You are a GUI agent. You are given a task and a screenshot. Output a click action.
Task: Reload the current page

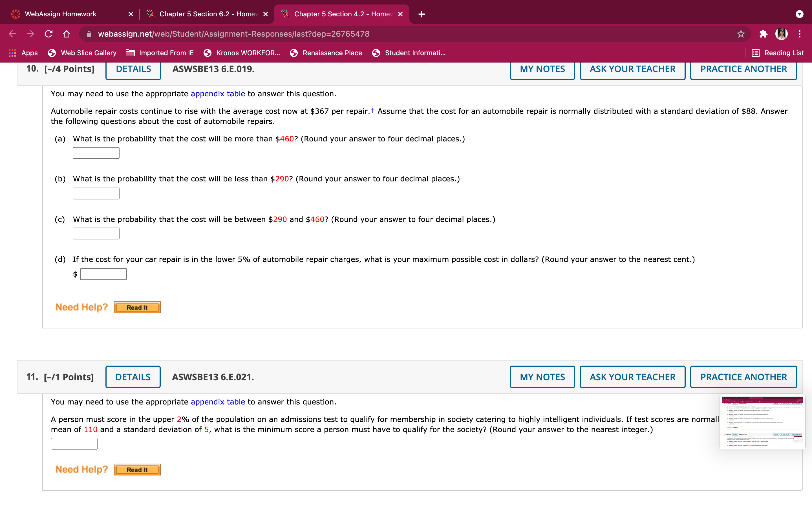click(x=48, y=34)
